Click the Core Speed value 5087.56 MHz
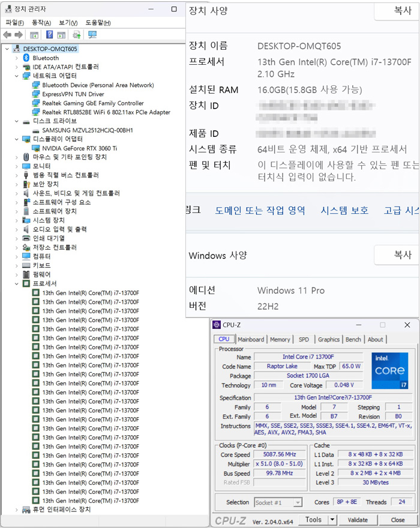Viewport: 420px width, 530px height. click(280, 454)
